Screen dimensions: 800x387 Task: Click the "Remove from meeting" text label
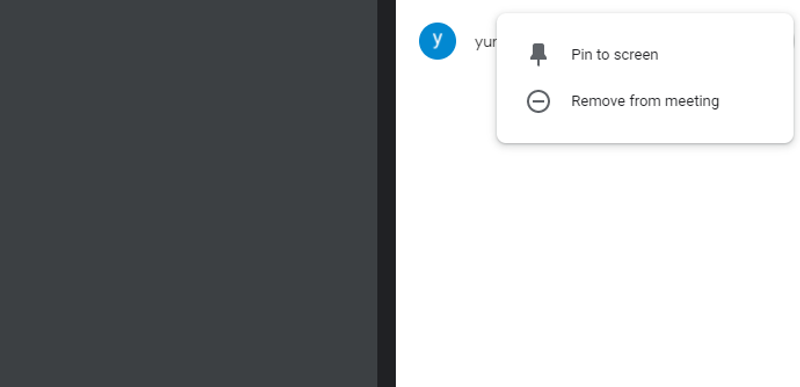pos(645,101)
